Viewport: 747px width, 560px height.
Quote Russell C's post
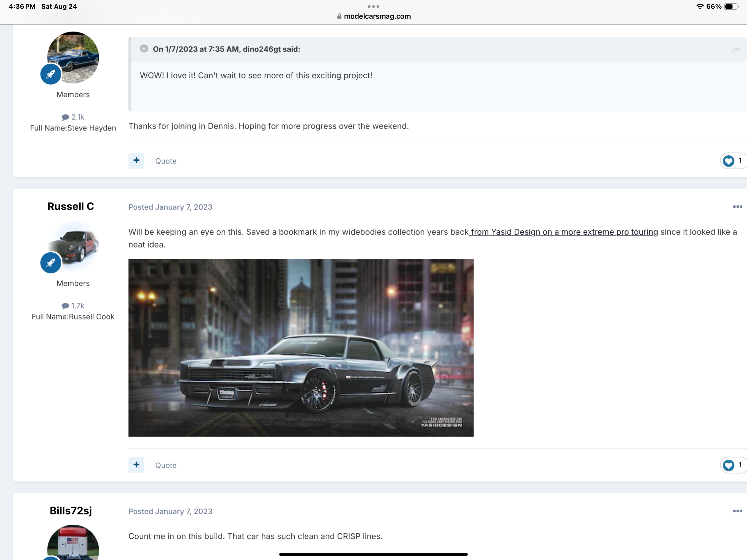coord(166,465)
